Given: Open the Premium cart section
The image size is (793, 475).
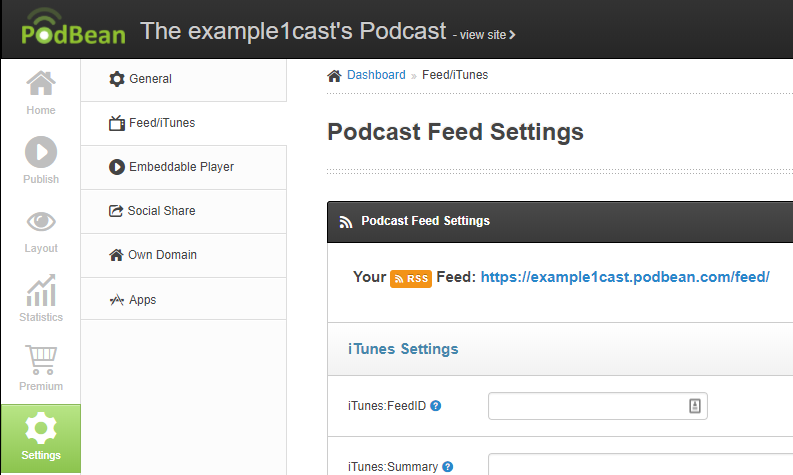Looking at the screenshot, I should 41,368.
